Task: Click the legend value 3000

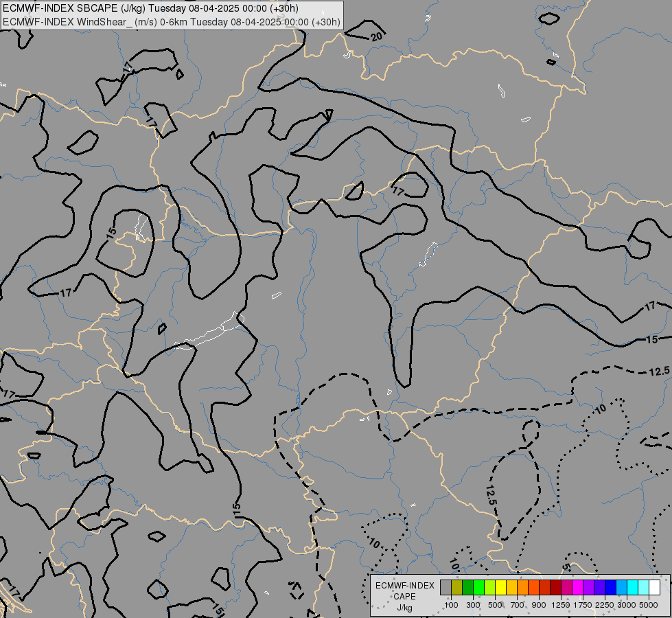Action: (627, 605)
